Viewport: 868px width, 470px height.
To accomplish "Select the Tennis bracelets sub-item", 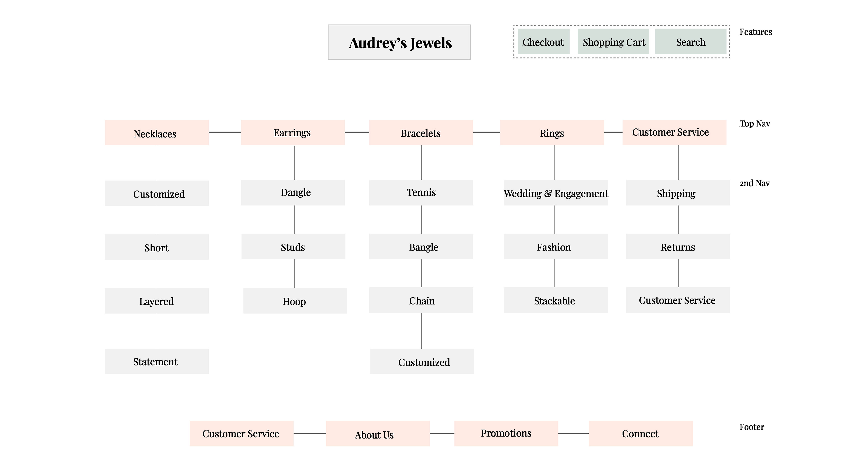I will pyautogui.click(x=421, y=193).
